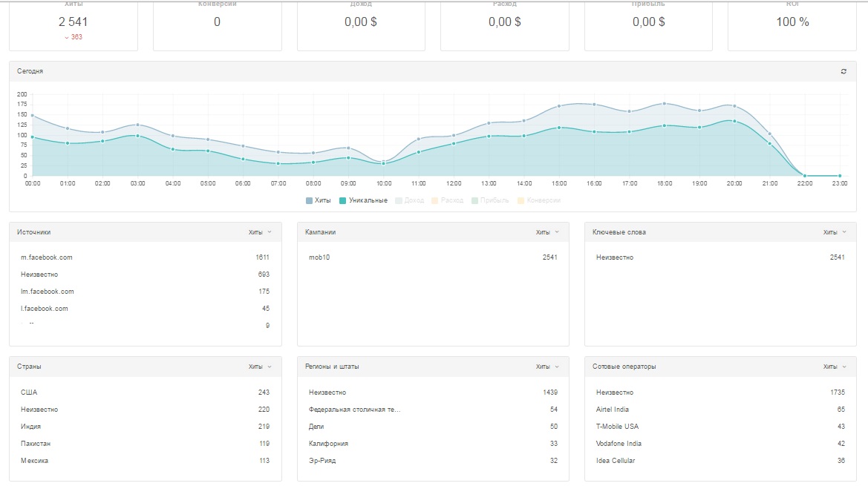The height and width of the screenshot is (486, 868).
Task: Toggle the Хиты series in chart legend
Action: click(x=319, y=200)
